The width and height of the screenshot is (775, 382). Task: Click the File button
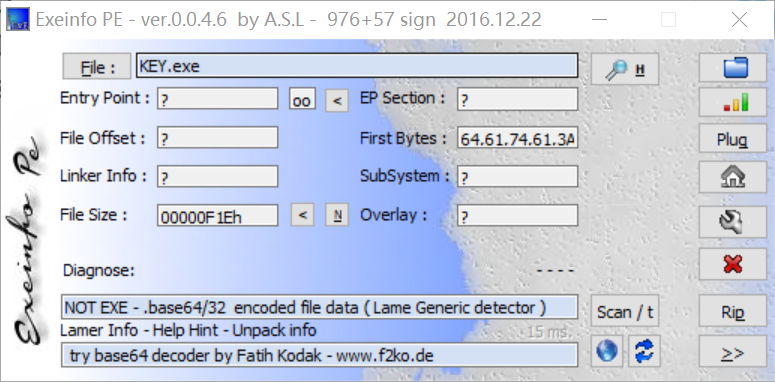pos(97,67)
